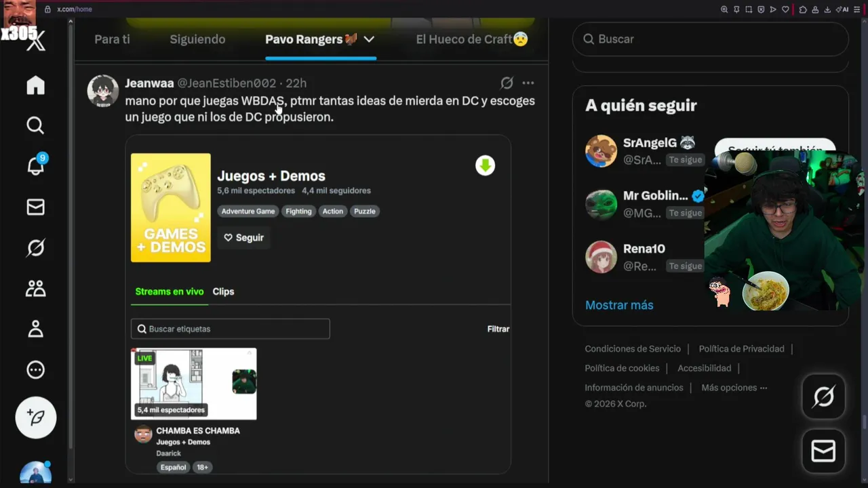The width and height of the screenshot is (868, 488).
Task: Click the Buscar search field
Action: point(711,39)
